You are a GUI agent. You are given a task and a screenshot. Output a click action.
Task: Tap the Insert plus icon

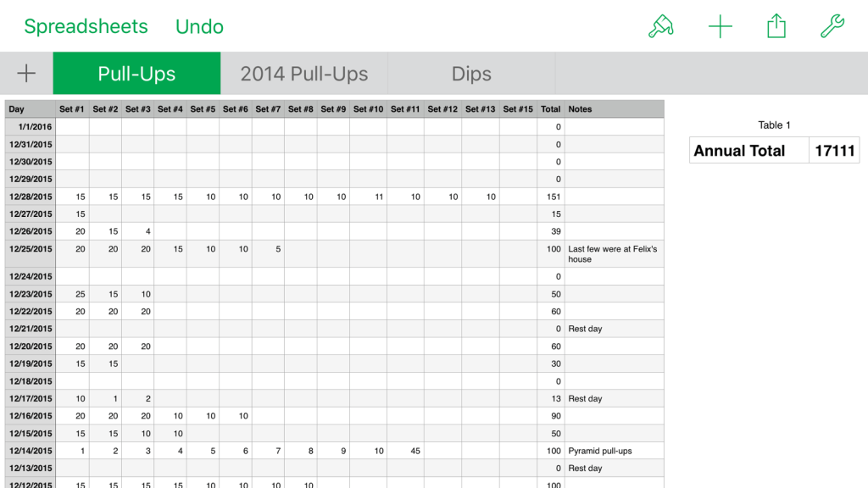tap(720, 27)
